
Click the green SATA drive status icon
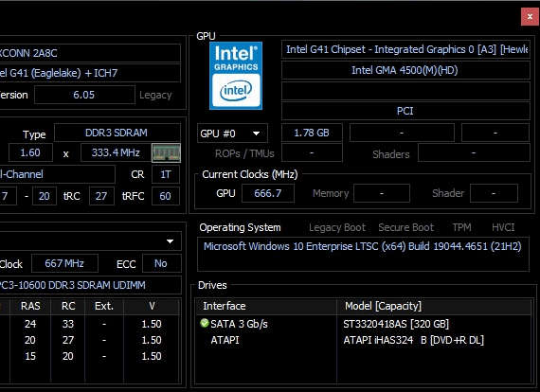205,323
